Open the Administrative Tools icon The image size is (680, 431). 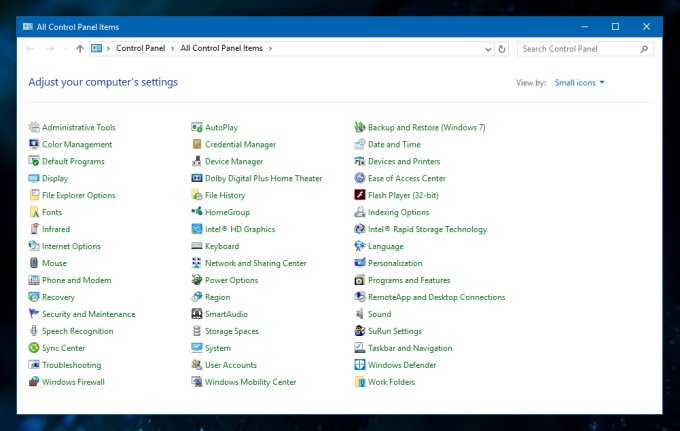[x=34, y=127]
